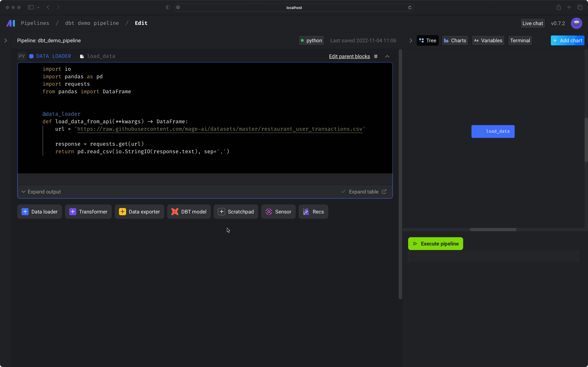Select the python kernel status button

tap(311, 41)
